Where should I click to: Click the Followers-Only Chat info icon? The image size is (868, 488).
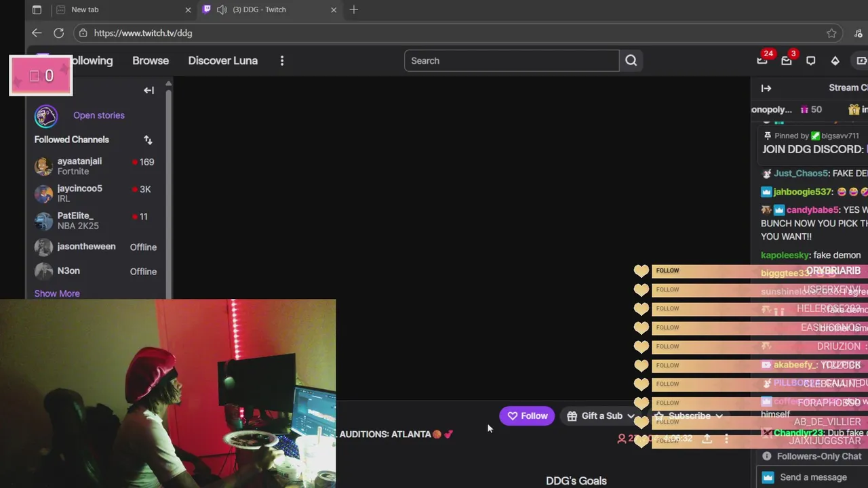click(767, 456)
